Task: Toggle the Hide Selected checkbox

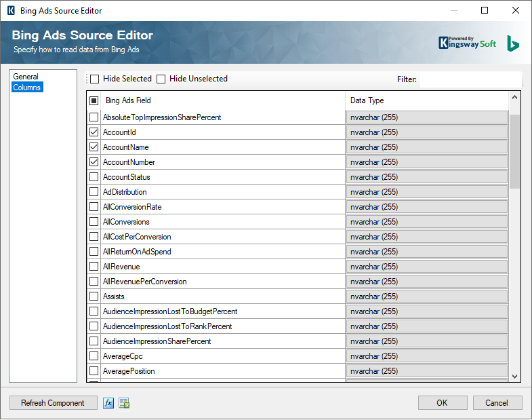Action: click(x=95, y=79)
